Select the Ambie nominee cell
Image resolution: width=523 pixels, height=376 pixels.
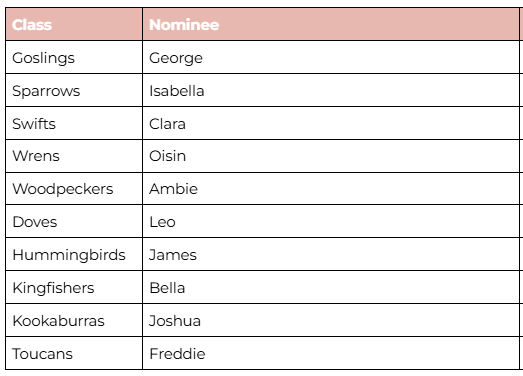331,189
